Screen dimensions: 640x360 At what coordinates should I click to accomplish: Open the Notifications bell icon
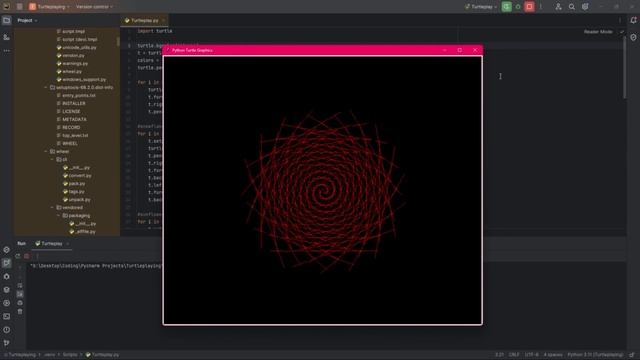click(x=633, y=20)
